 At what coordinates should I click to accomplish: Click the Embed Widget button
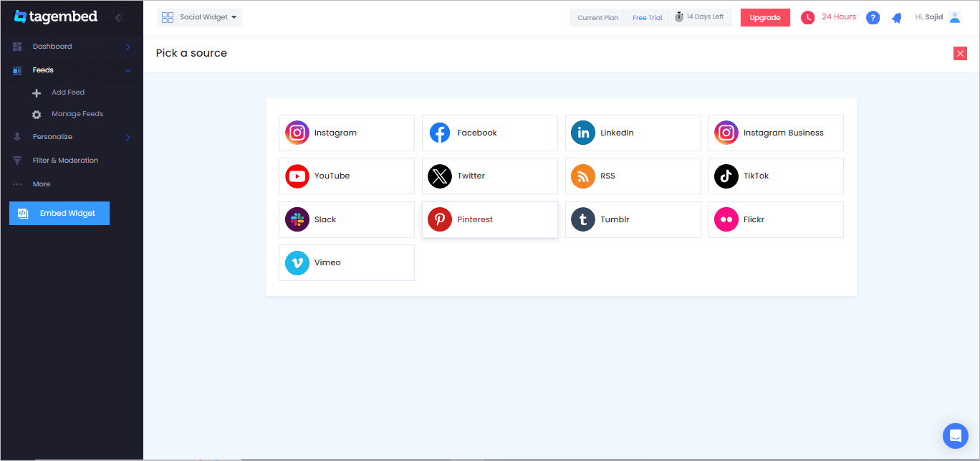pos(59,213)
